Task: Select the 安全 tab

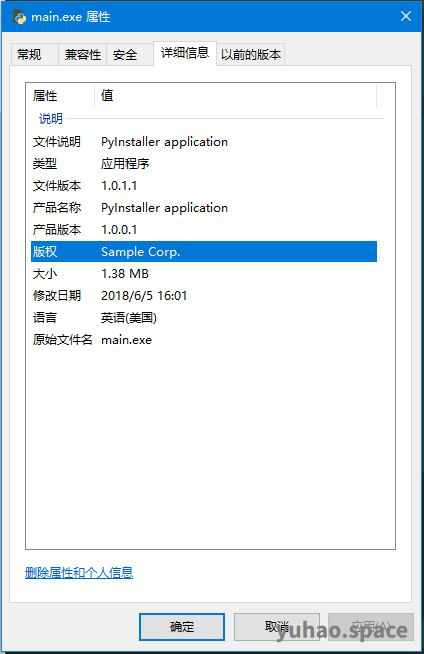Action: [x=130, y=54]
